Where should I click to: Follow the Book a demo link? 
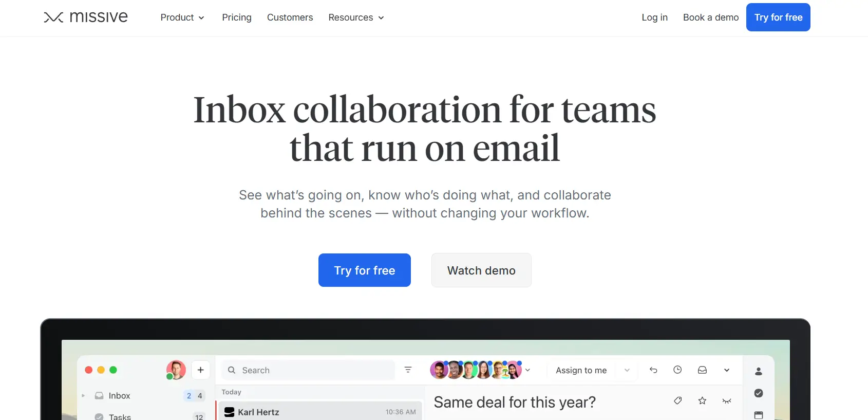tap(711, 17)
